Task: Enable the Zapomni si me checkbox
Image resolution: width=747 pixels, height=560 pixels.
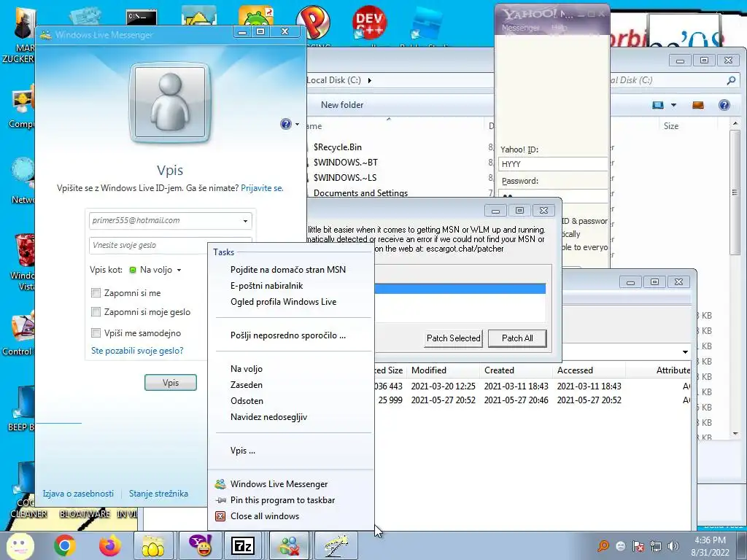Action: click(x=96, y=293)
